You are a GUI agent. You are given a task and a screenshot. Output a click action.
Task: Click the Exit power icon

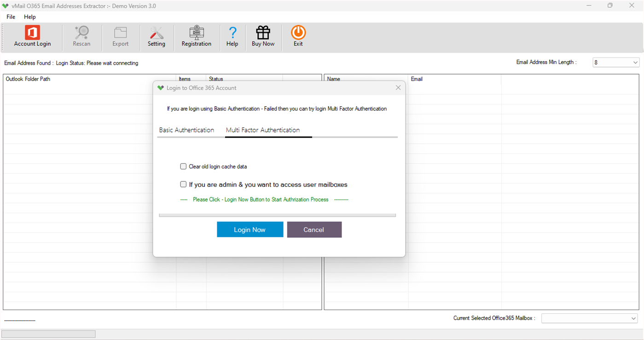click(298, 36)
